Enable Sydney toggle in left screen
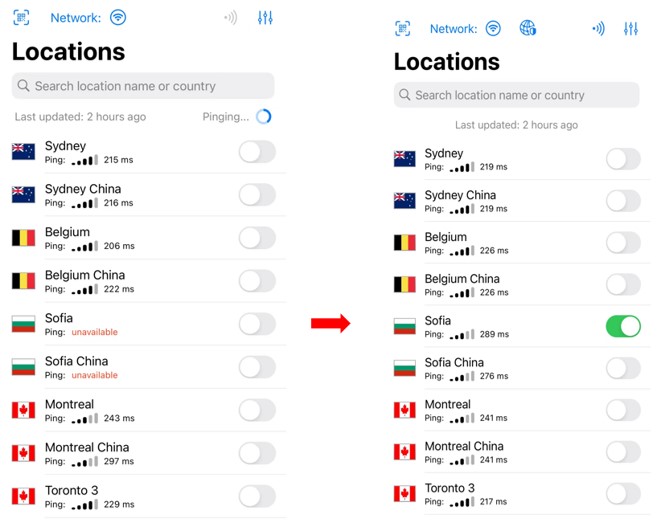 pyautogui.click(x=257, y=152)
